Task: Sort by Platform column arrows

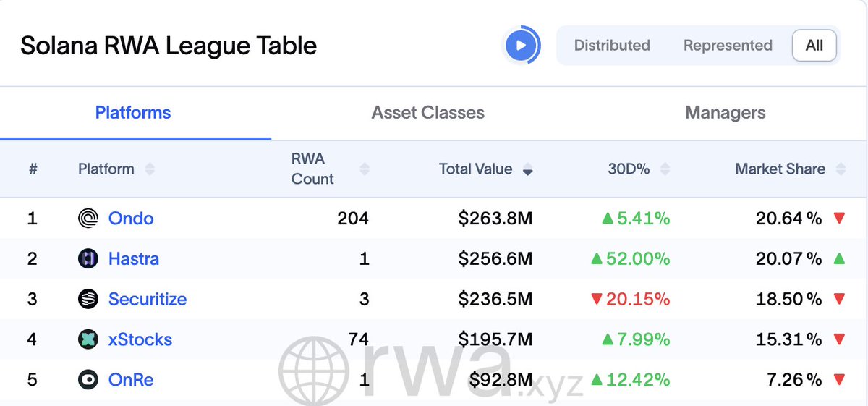Action: 150,169
